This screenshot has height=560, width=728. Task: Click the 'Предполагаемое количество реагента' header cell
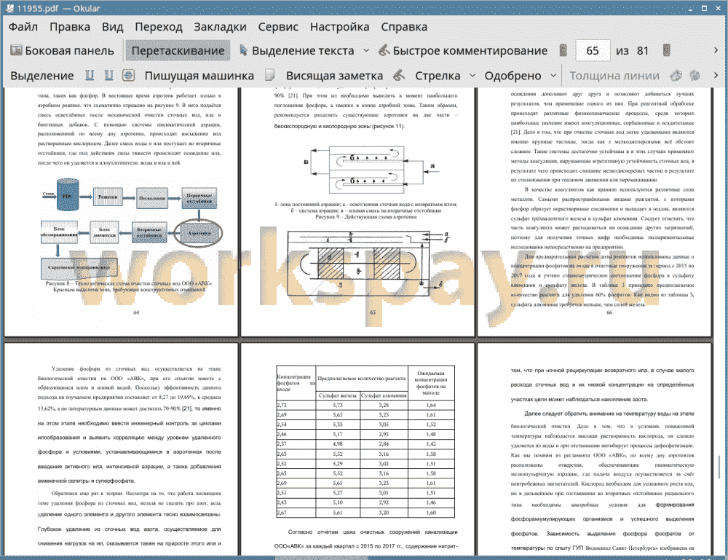click(362, 379)
